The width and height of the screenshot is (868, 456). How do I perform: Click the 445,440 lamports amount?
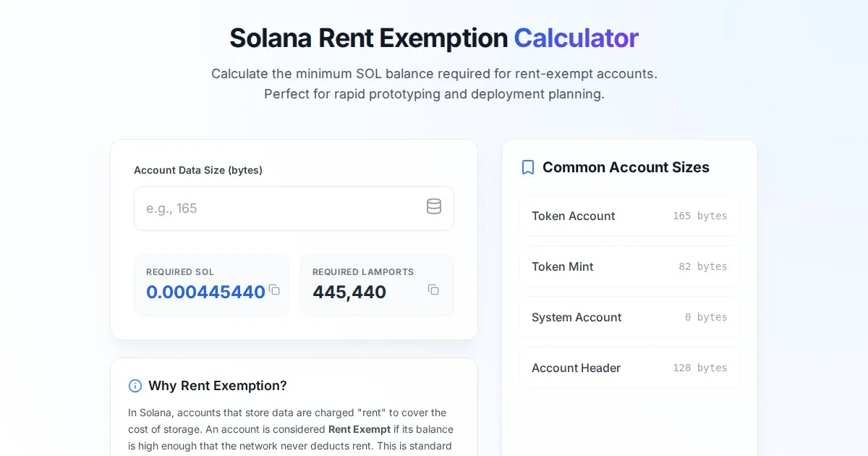349,292
